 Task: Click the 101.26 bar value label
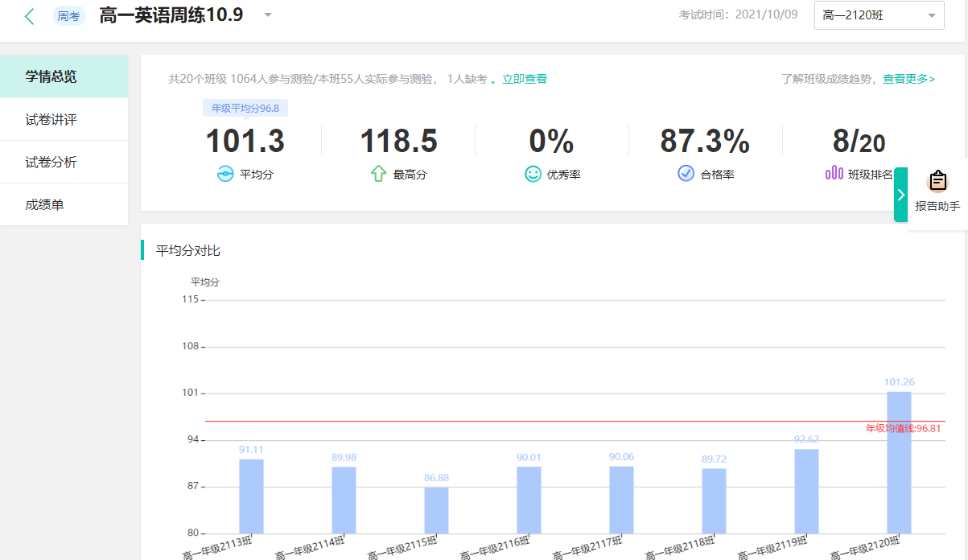[x=899, y=382]
